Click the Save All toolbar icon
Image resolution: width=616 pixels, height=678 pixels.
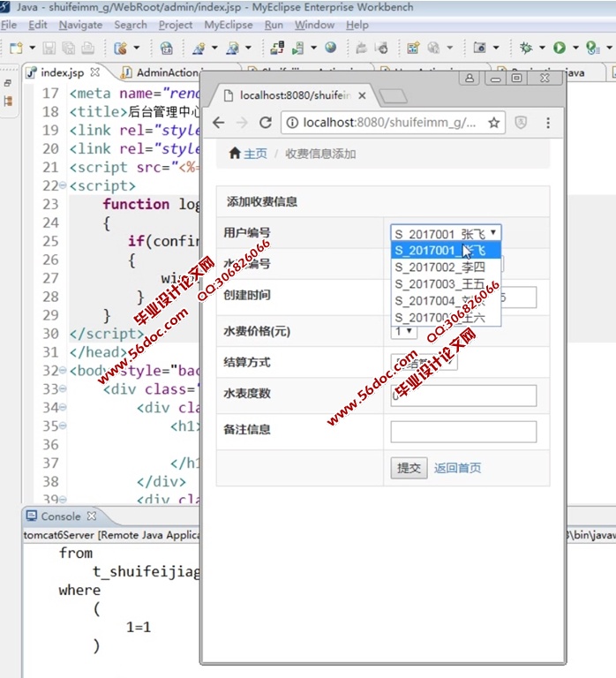[x=68, y=48]
